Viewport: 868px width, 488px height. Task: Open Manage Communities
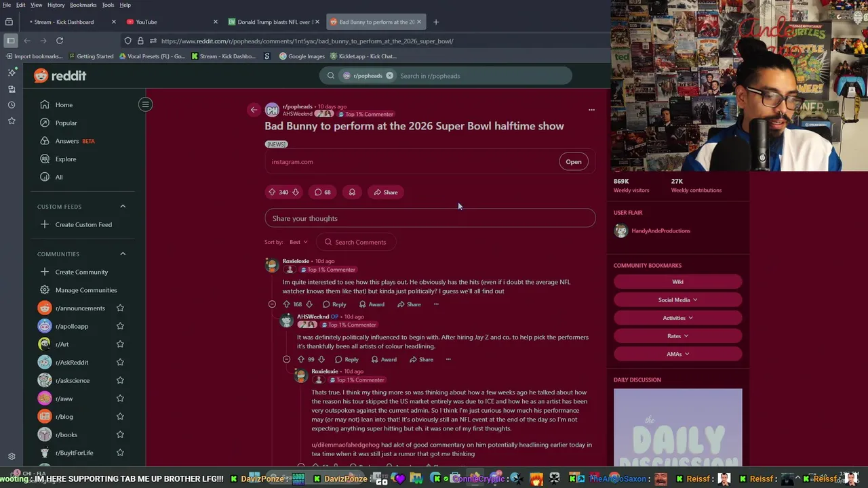[86, 290]
